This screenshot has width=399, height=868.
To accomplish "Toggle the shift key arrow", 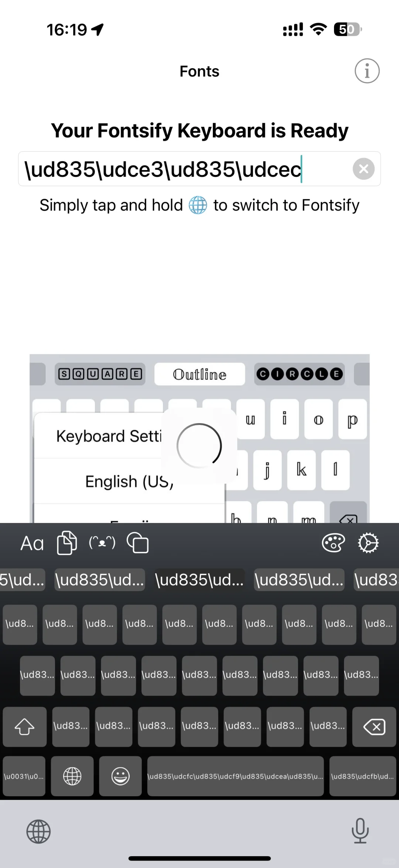I will pos(25,727).
